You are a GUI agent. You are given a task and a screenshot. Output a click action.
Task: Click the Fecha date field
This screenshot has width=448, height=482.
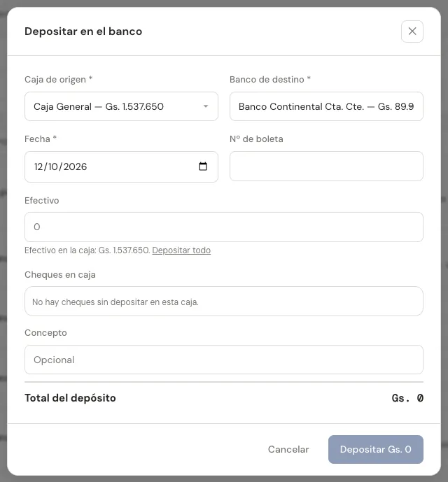[121, 166]
